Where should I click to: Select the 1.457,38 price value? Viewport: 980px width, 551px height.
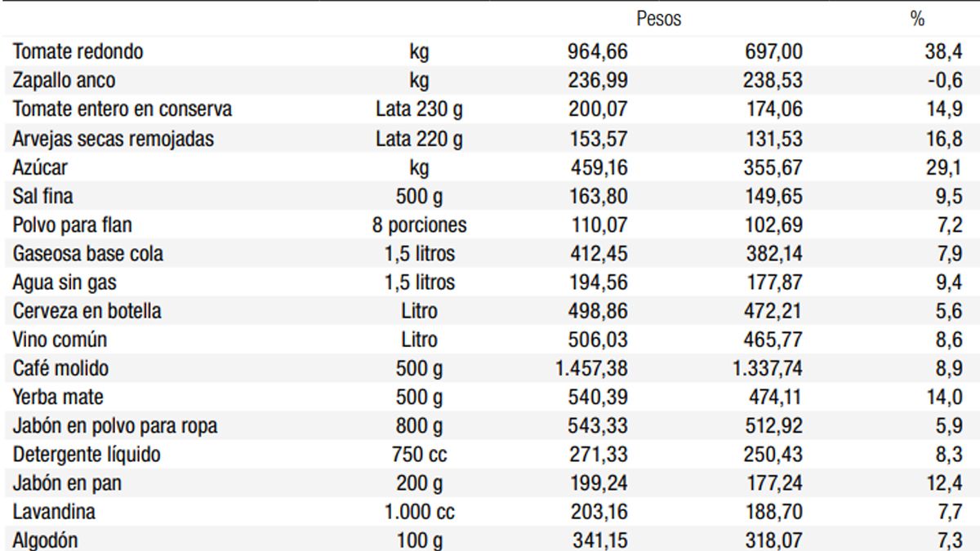[x=591, y=369]
